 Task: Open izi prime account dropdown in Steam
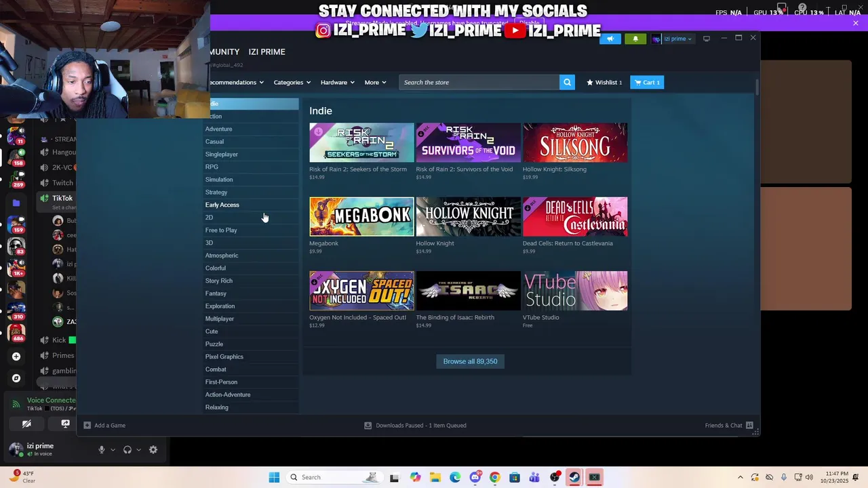[x=672, y=39]
